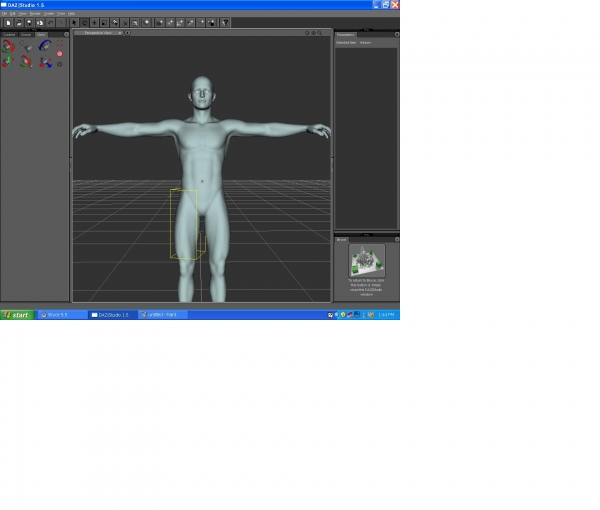Open the left panel options menu button
600x510 pixels.
[x=66, y=34]
